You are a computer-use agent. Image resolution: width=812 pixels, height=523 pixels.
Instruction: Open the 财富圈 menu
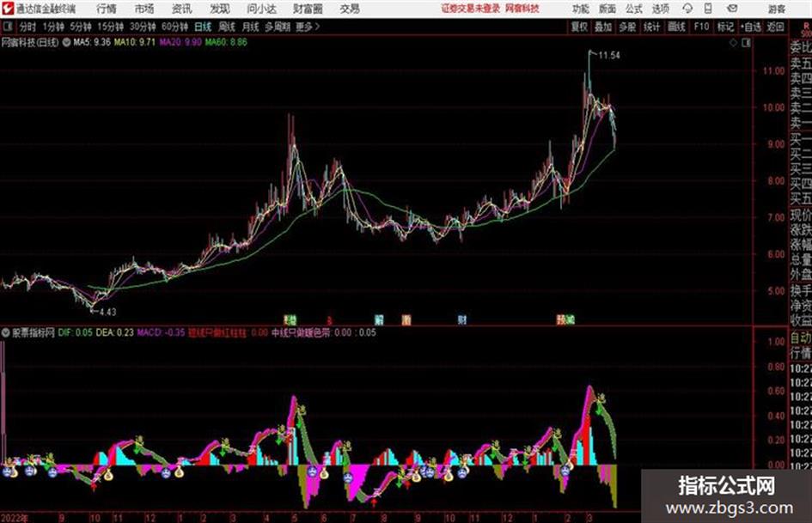point(308,9)
